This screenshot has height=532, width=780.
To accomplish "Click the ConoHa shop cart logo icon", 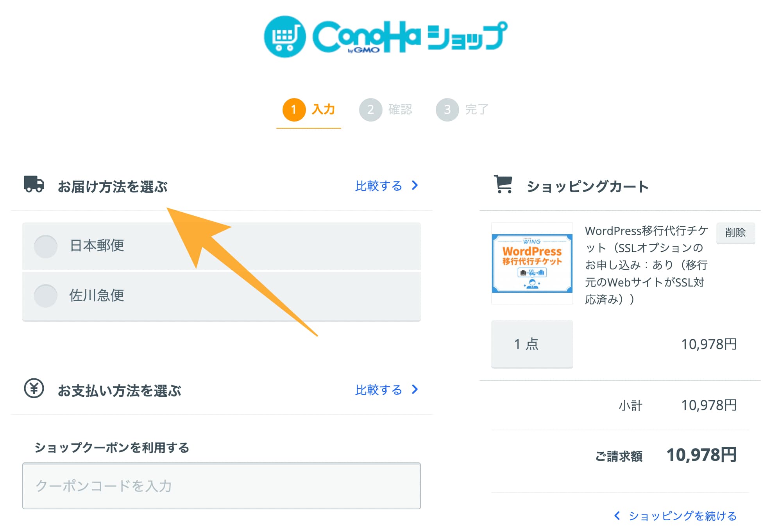I will [x=285, y=37].
